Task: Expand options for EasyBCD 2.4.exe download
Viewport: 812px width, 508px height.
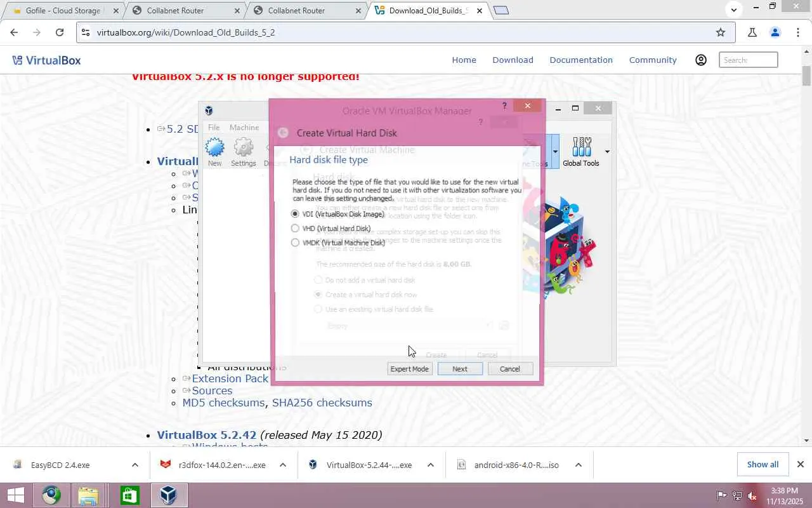Action: (x=134, y=465)
